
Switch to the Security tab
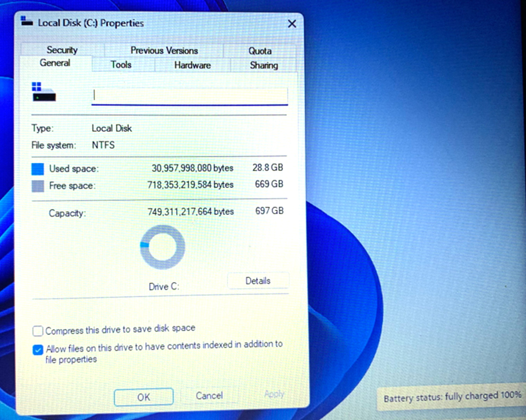(62, 50)
